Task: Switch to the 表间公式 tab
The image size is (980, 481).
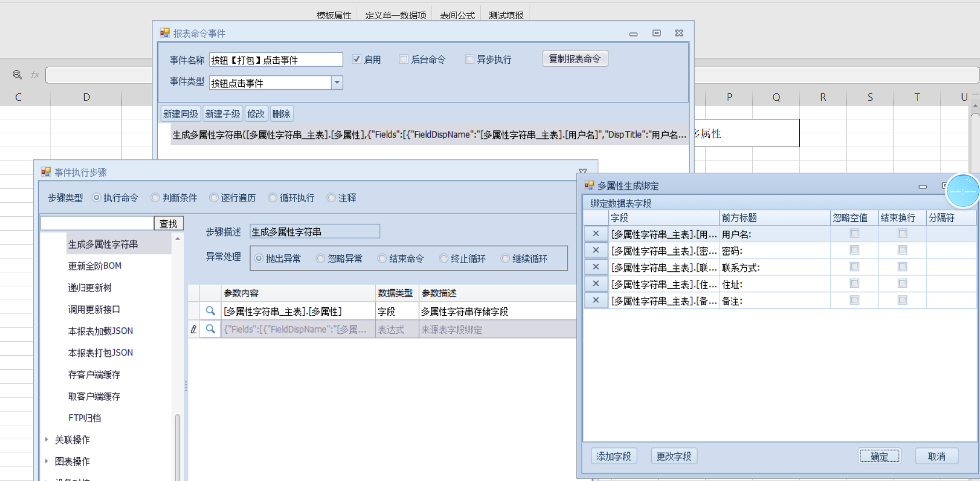Action: (457, 15)
